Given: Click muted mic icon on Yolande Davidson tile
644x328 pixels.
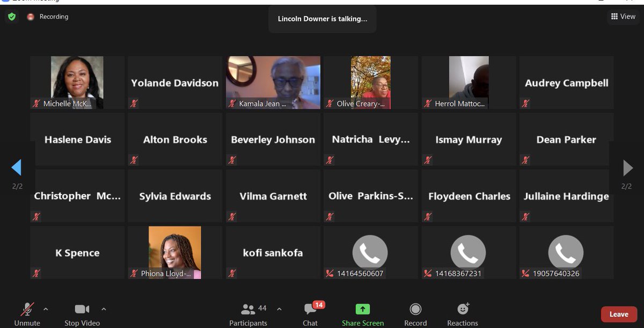Looking at the screenshot, I should tap(134, 104).
